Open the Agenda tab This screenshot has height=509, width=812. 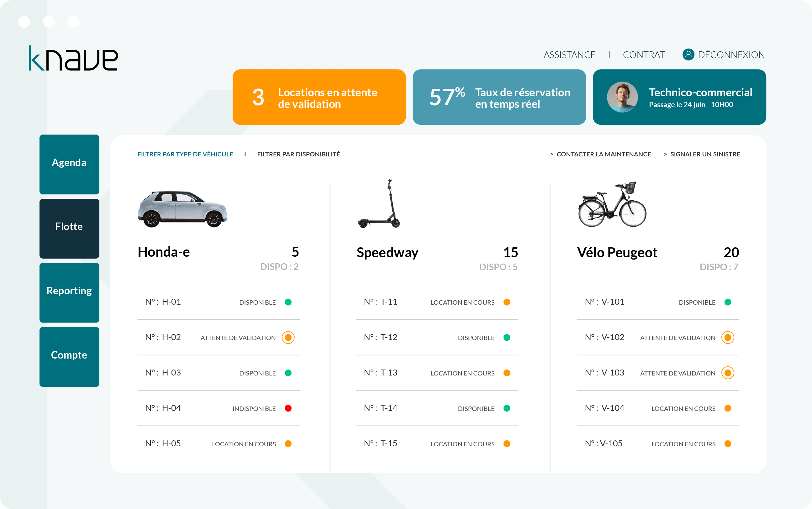pos(69,164)
